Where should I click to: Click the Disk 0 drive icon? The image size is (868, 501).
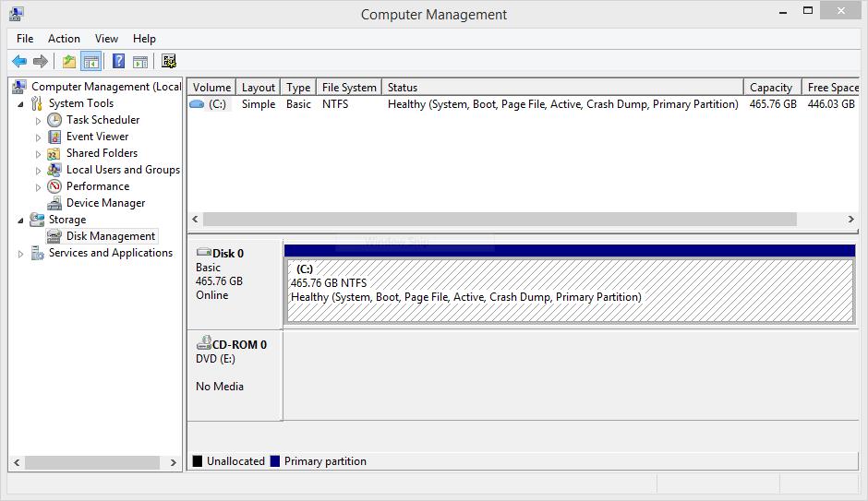(203, 253)
